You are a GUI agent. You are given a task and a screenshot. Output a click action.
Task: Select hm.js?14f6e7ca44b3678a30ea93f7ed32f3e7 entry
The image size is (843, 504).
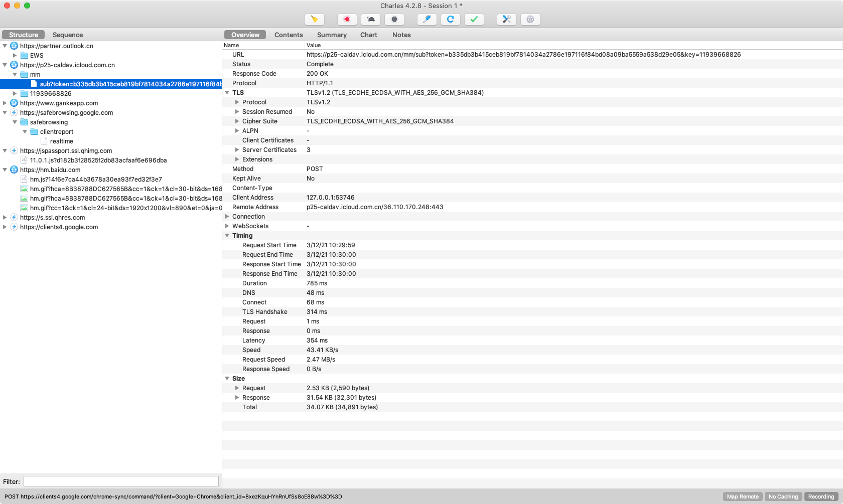(96, 179)
